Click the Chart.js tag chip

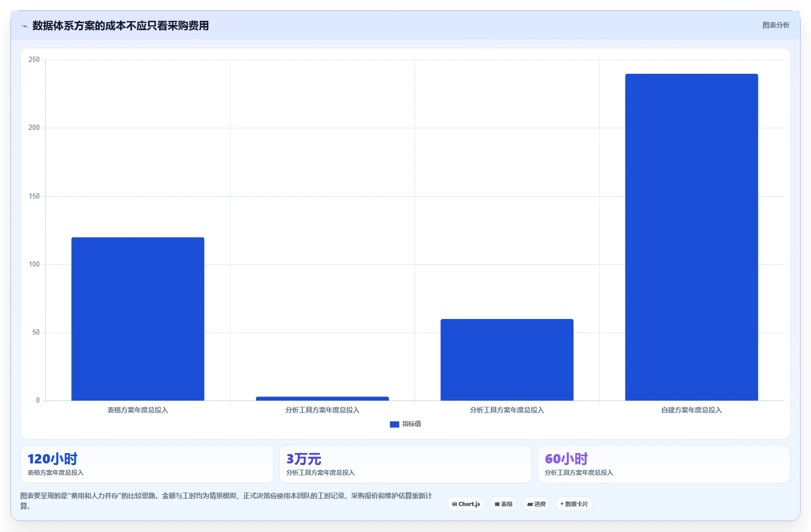[x=466, y=504]
